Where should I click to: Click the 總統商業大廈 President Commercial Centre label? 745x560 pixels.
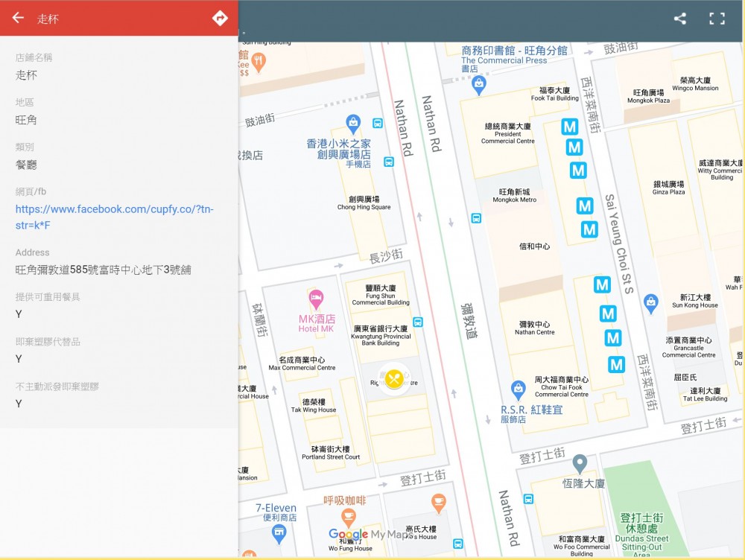point(508,133)
